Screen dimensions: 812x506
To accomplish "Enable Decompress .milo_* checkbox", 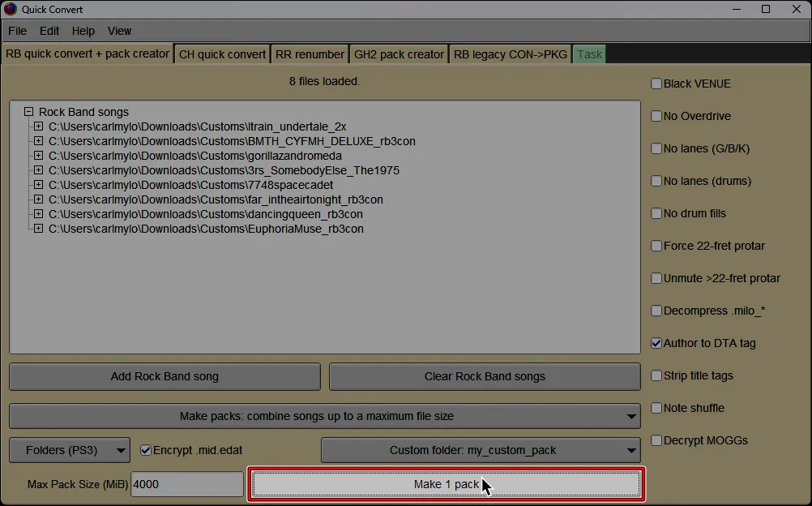I will [x=656, y=311].
